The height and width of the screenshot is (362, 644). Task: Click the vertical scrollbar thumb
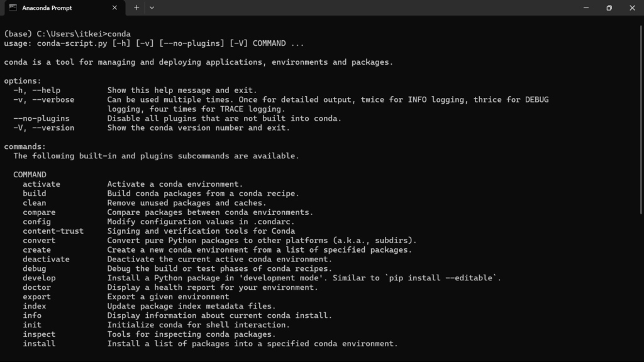[x=641, y=119]
